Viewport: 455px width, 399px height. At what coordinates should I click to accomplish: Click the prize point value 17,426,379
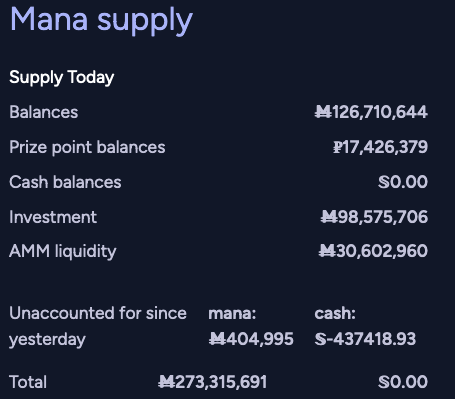[x=380, y=147]
